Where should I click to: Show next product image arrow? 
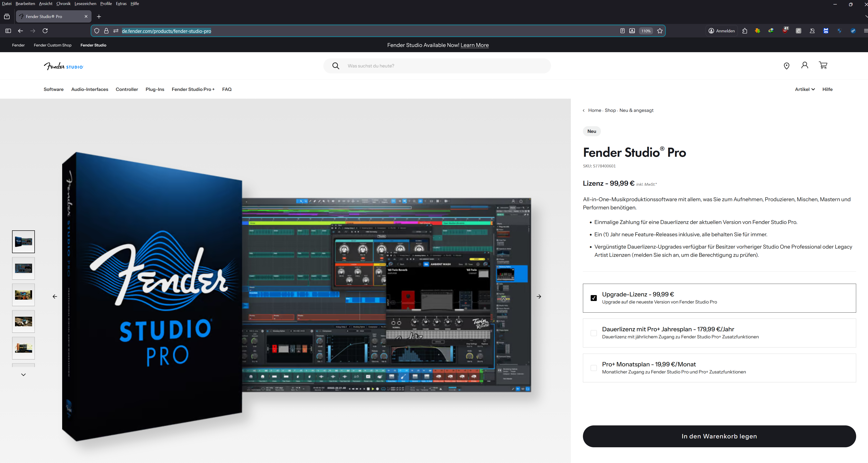[x=539, y=296]
